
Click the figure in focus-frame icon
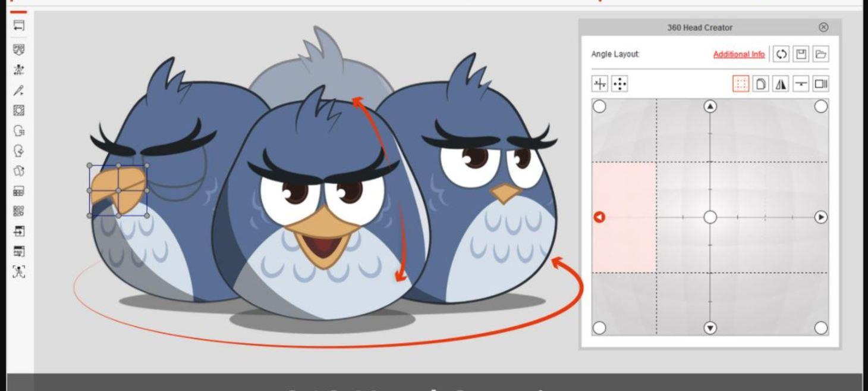pos(19,272)
